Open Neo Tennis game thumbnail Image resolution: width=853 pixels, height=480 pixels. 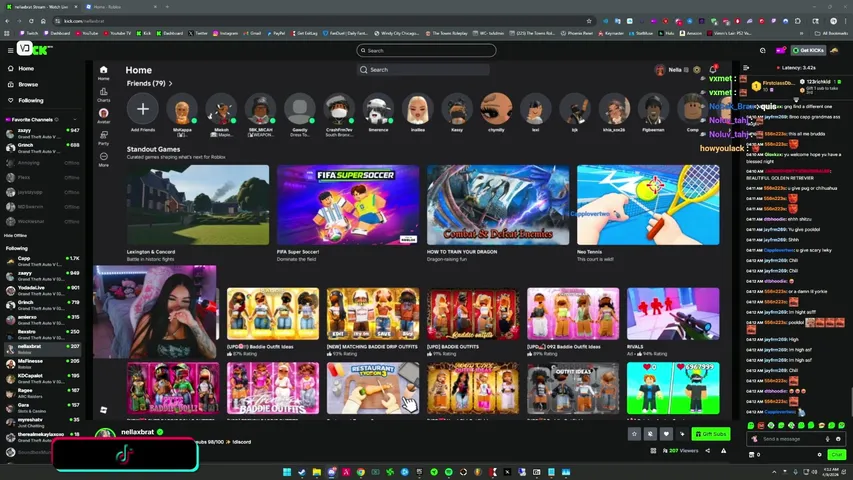click(x=648, y=205)
